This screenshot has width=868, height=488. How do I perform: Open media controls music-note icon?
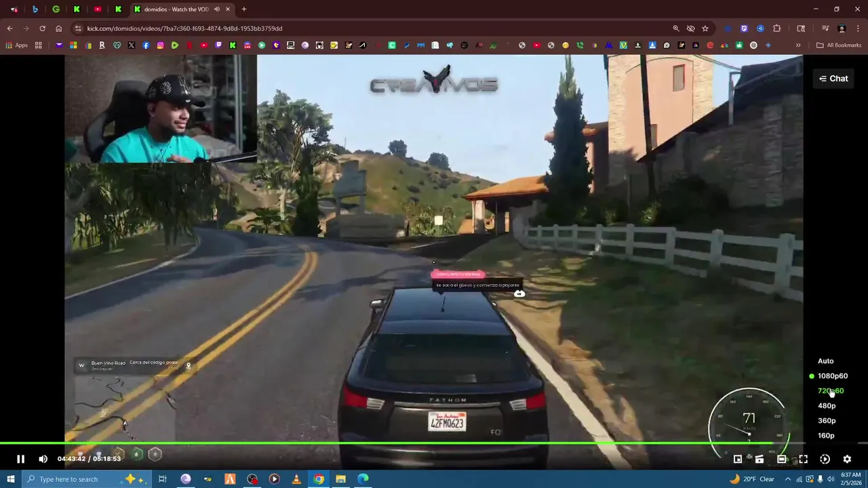coord(825,28)
